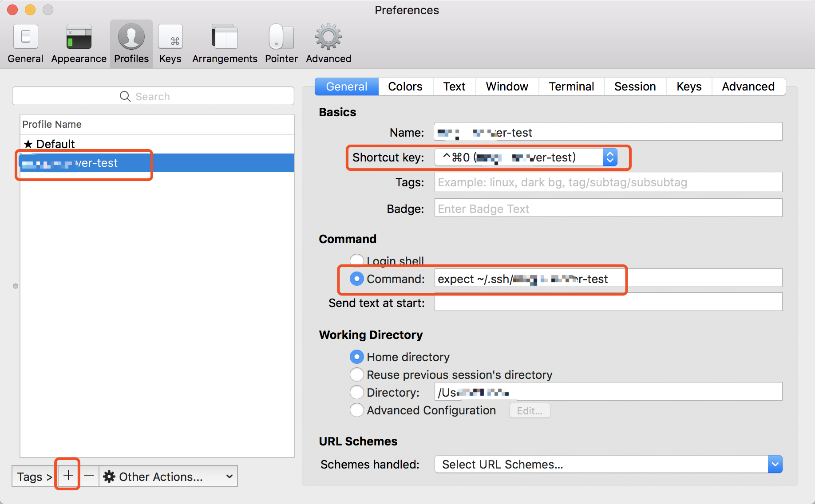Screen dimensions: 815x504
Task: Open the General preferences icon
Action: [x=25, y=42]
